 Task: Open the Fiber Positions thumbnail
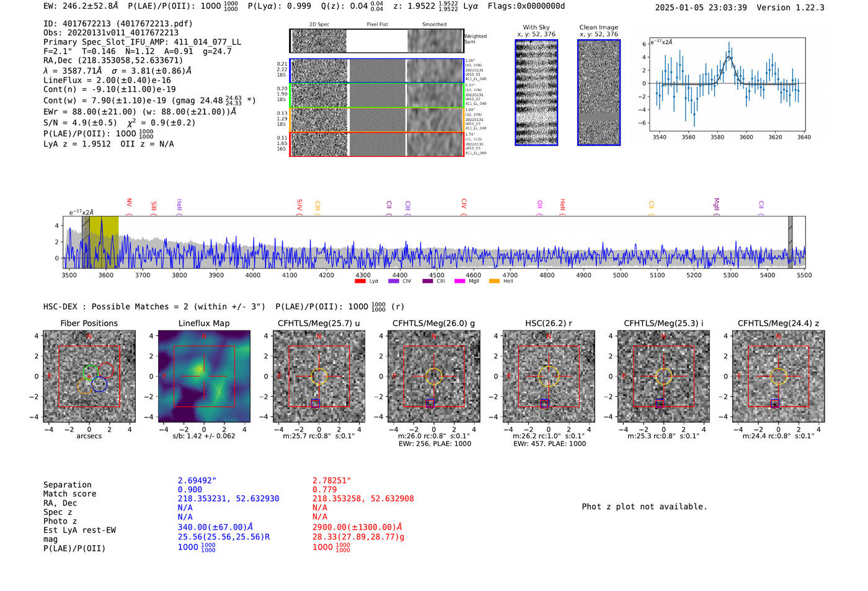(89, 376)
